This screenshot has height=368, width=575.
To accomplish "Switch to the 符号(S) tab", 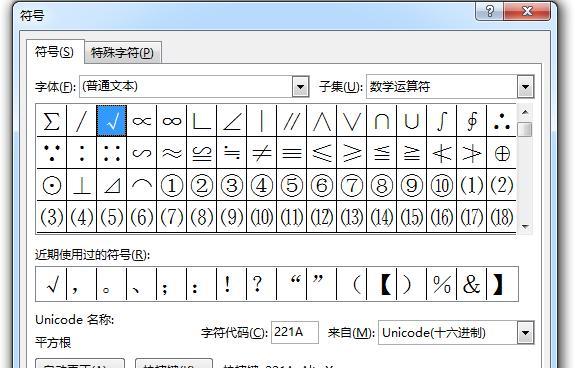I will coord(54,52).
